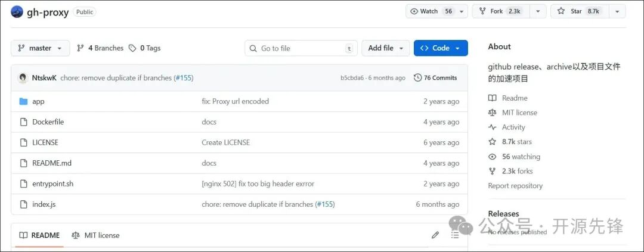Open the gh-proxy repository name link
Viewport: 644px width, 252px height.
coord(48,13)
